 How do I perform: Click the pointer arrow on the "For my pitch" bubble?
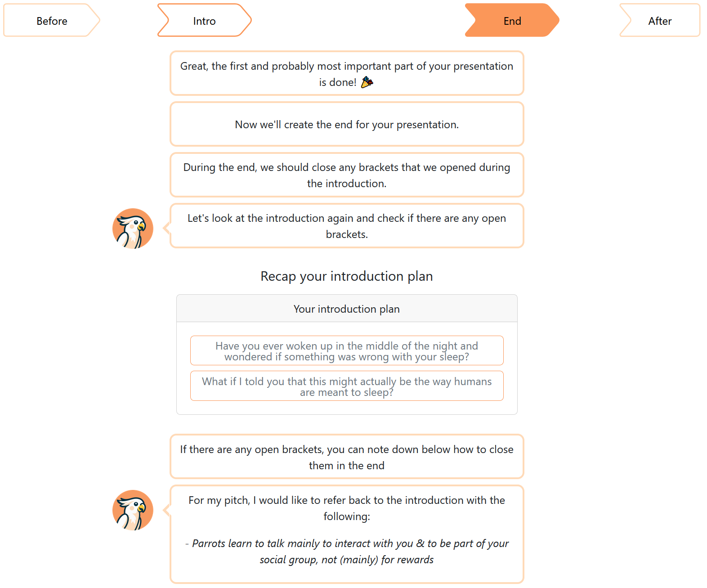pyautogui.click(x=166, y=510)
